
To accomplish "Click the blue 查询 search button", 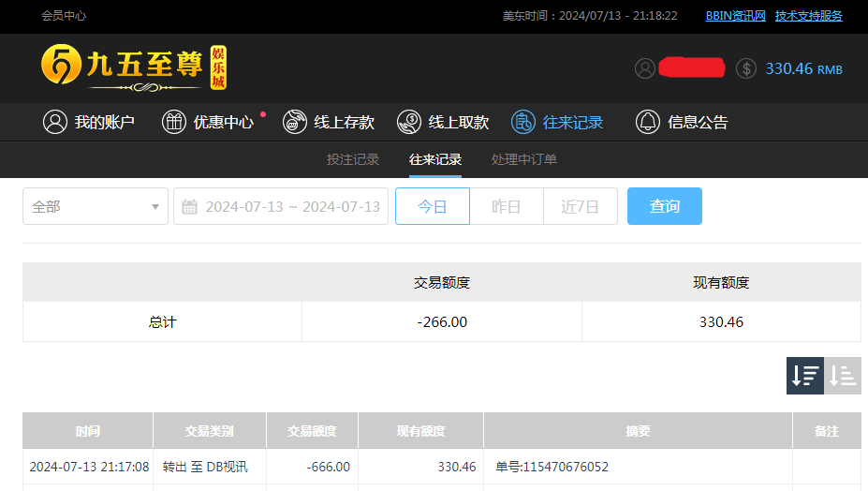I will (x=664, y=206).
